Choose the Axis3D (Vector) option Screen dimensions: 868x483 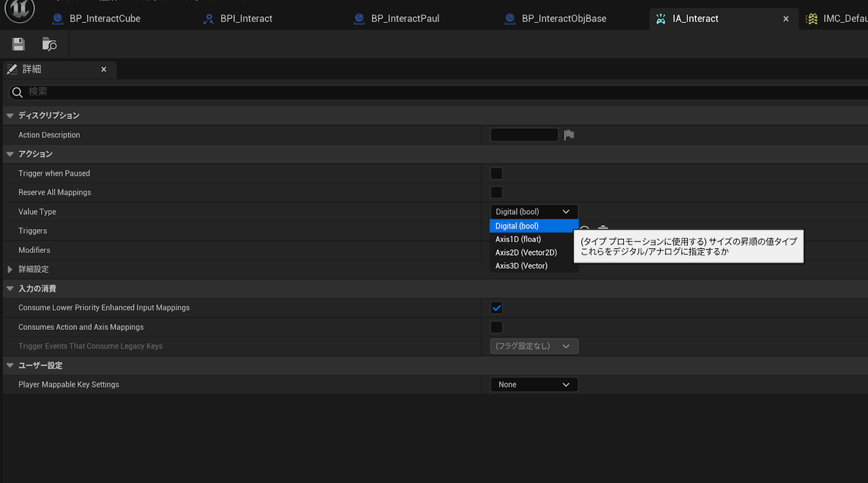click(534, 266)
